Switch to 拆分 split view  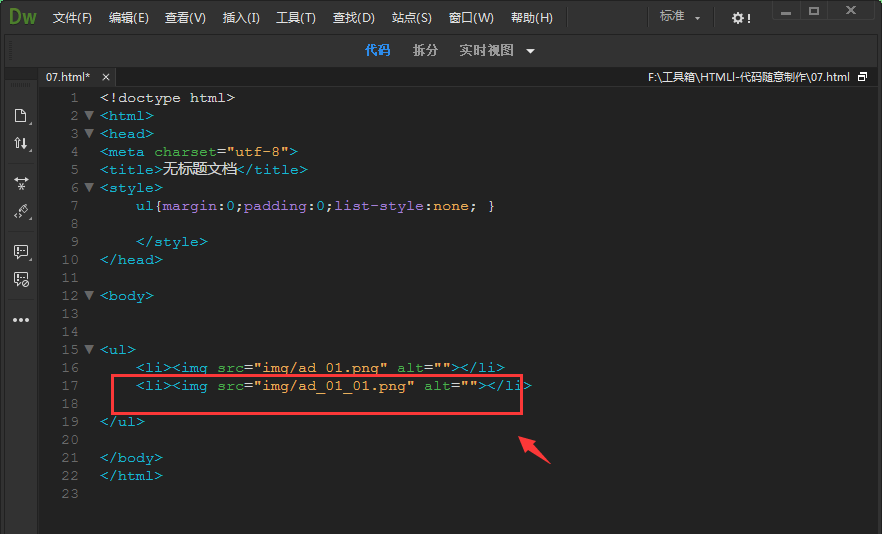(x=425, y=50)
